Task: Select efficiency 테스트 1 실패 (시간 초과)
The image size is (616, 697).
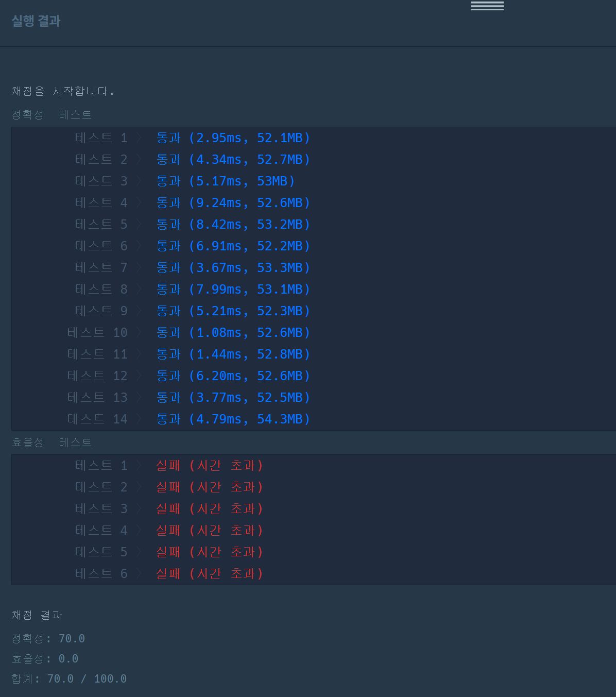Action: pyautogui.click(x=210, y=465)
